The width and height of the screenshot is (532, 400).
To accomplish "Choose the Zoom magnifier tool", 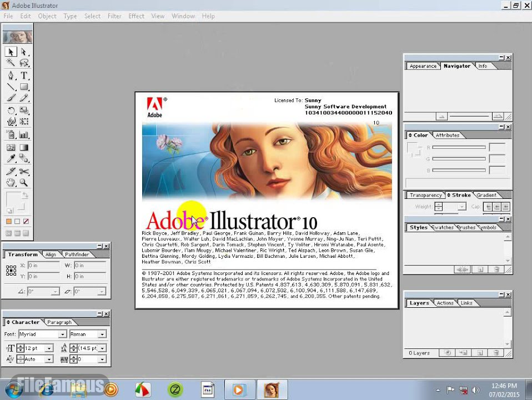I will click(x=24, y=182).
